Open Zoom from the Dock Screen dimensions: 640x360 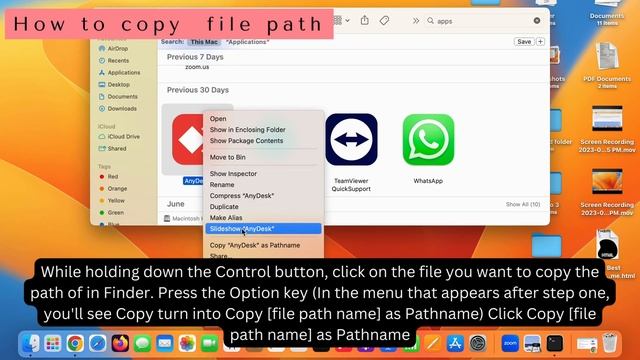click(510, 344)
